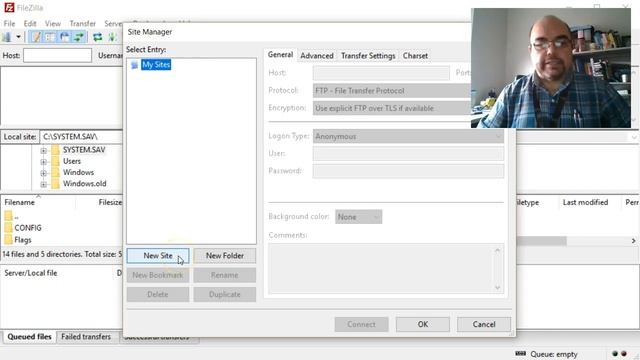The image size is (640, 360).
Task: Click Comments box scroll down arrow
Action: click(498, 287)
